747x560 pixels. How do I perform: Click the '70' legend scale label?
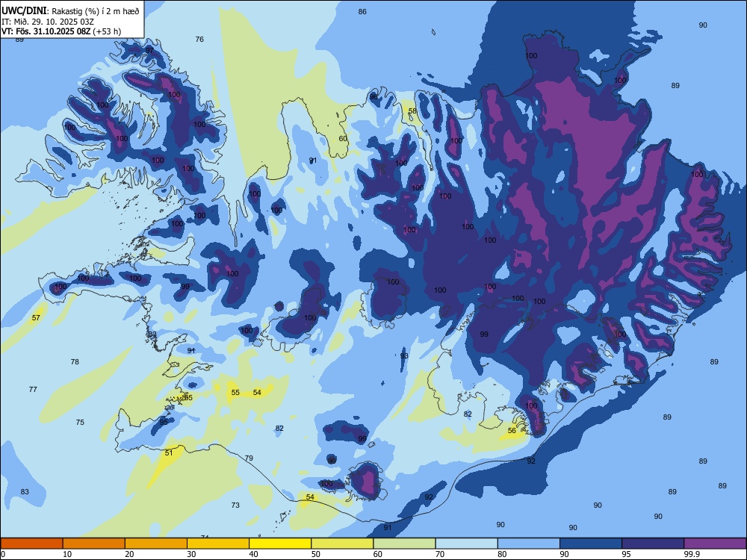click(x=440, y=554)
